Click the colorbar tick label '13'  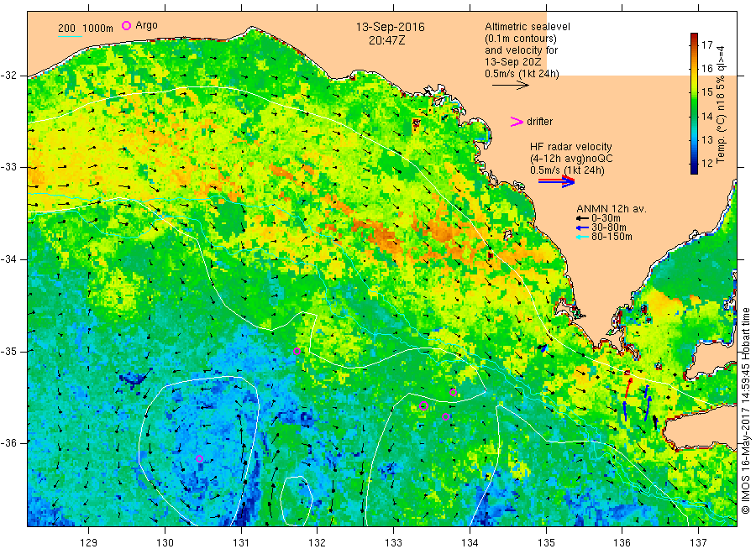click(706, 139)
